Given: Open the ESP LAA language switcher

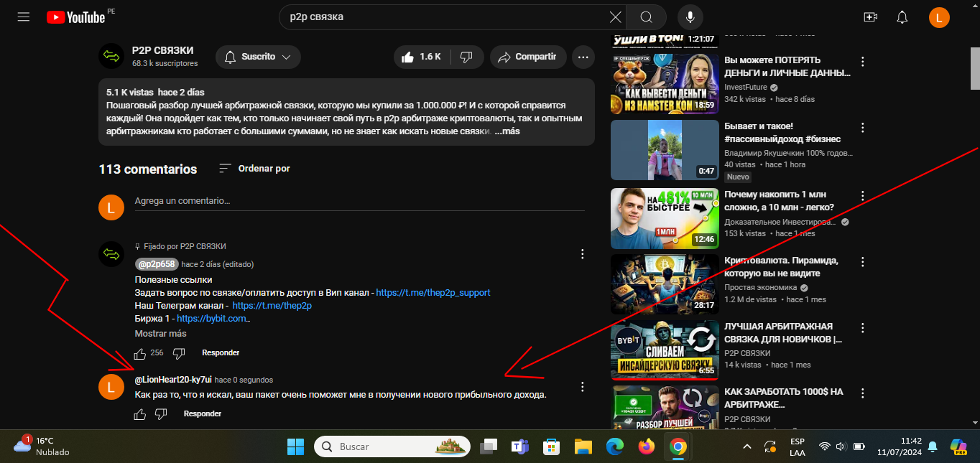Looking at the screenshot, I should point(798,446).
